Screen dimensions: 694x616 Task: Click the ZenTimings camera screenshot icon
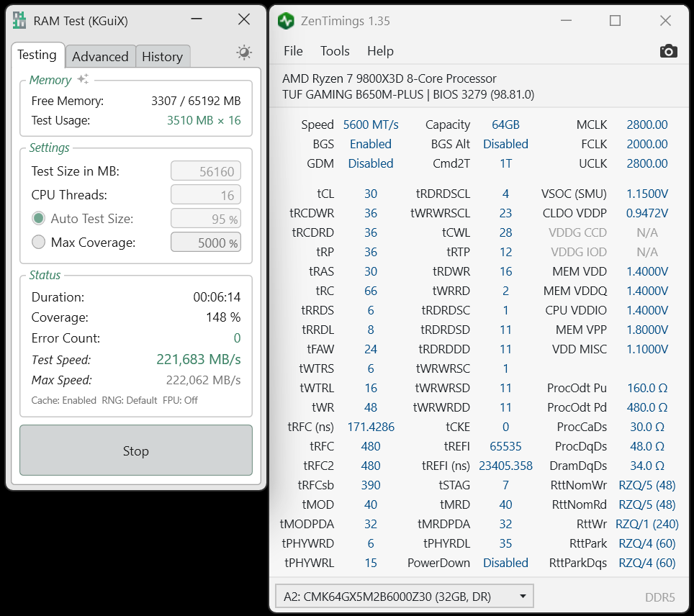[x=668, y=51]
